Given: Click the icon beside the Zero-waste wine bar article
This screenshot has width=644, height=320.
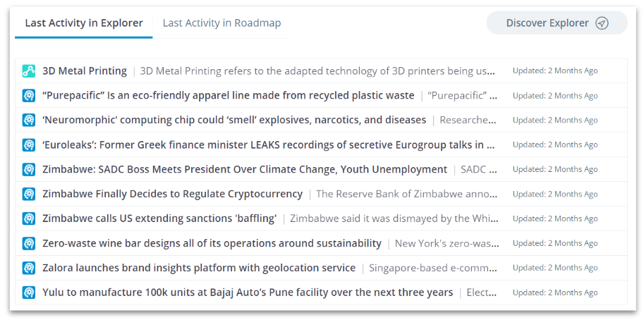Looking at the screenshot, I should point(28,243).
